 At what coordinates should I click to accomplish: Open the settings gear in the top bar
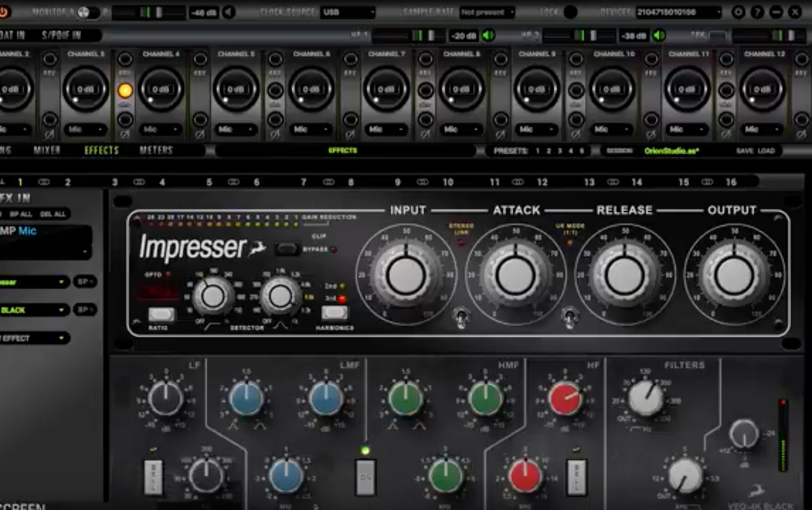click(x=738, y=12)
